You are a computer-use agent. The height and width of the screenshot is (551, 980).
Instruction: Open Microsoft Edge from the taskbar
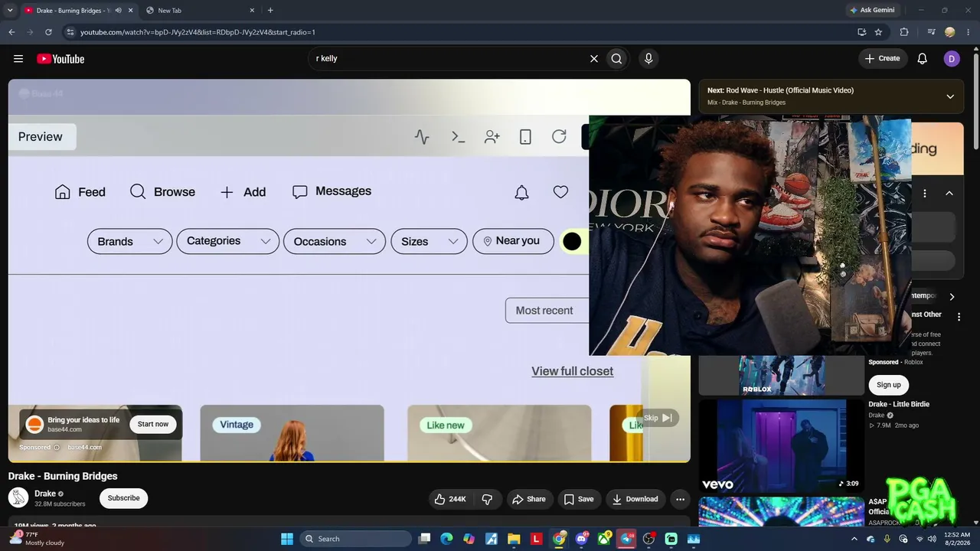(446, 539)
